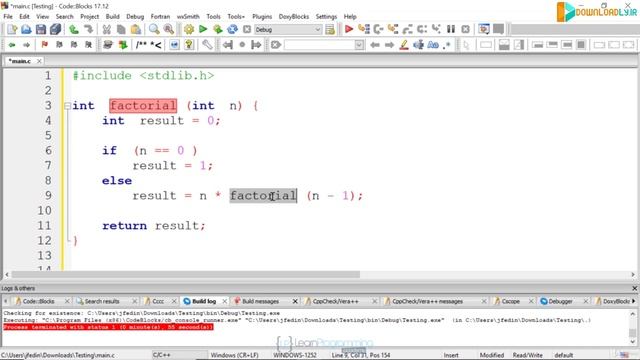This screenshot has height=360, width=640.
Task: Run the program with green play icon
Action: (203, 29)
